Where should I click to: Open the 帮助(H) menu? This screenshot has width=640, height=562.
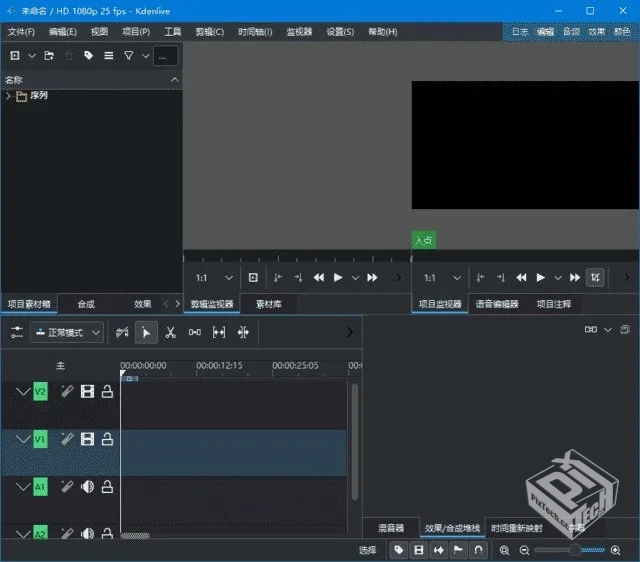[382, 32]
